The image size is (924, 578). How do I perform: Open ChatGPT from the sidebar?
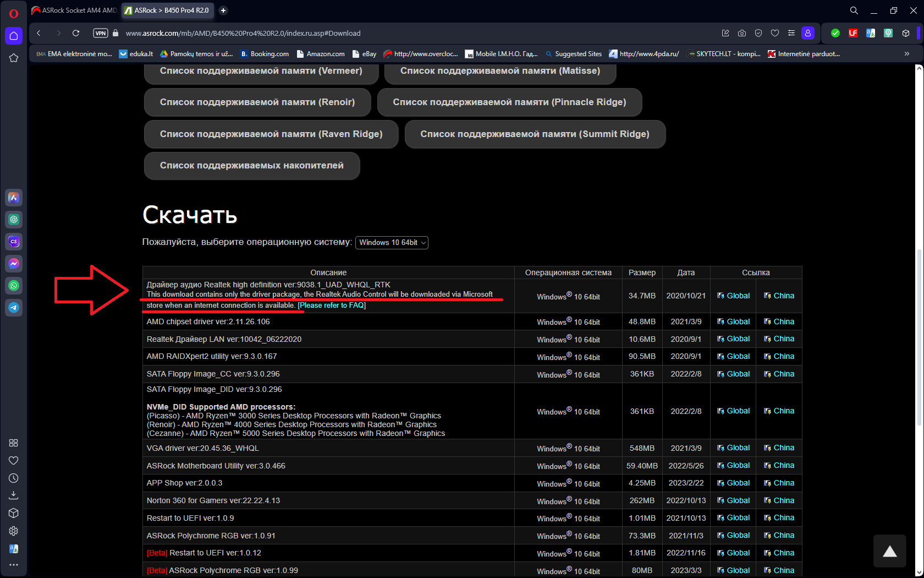pos(14,220)
